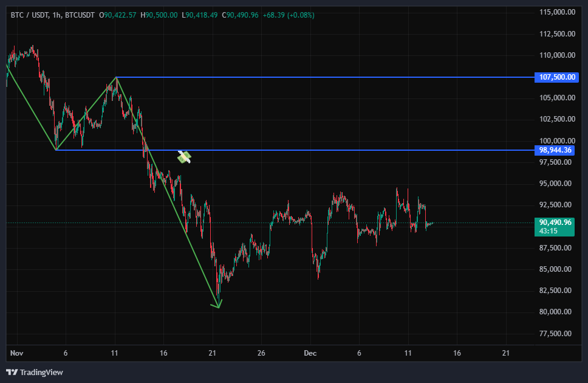Viewport: 588px width, 383px height.
Task: Select the 107,500.00 blue price line label
Action: pyautogui.click(x=556, y=77)
